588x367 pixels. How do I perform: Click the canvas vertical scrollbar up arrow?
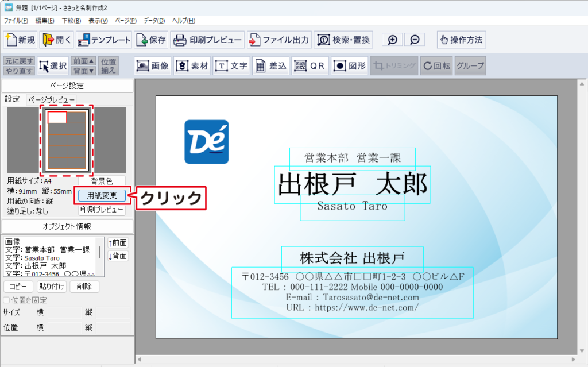point(582,84)
